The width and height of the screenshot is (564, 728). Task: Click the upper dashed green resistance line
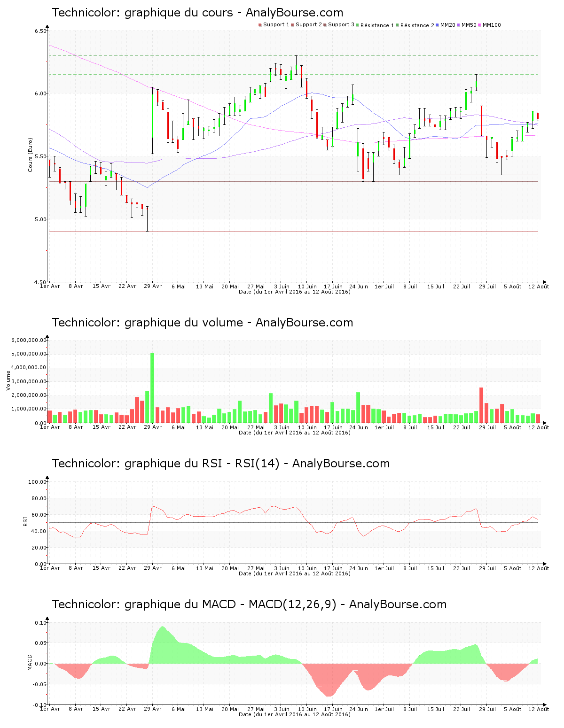(294, 55)
